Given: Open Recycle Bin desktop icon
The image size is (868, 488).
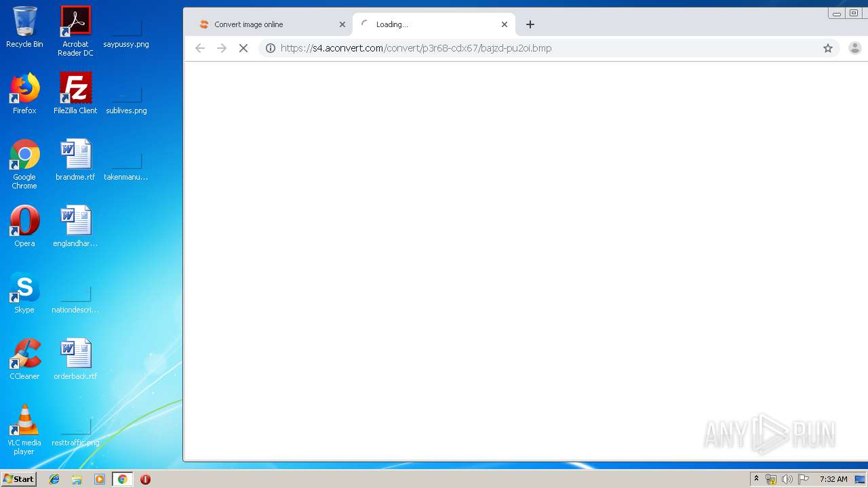Looking at the screenshot, I should (24, 27).
